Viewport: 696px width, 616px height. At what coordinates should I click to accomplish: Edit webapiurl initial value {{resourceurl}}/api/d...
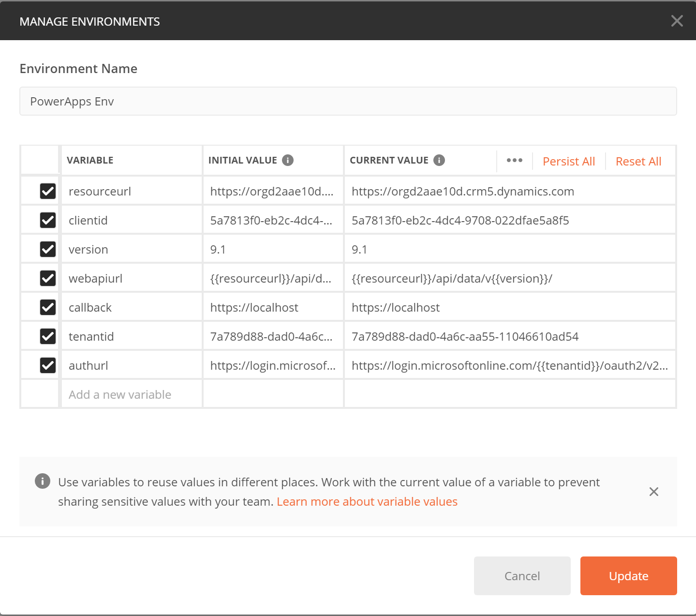[273, 278]
